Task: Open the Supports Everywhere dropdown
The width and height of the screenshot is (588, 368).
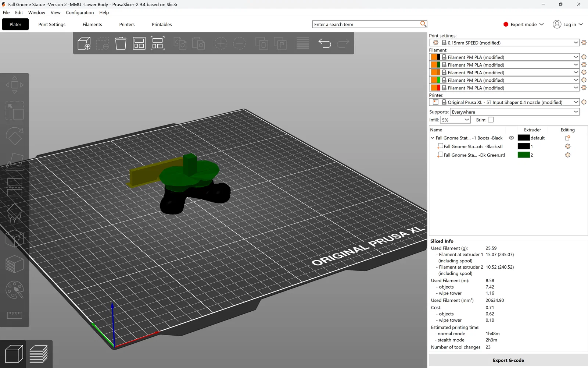Action: click(x=514, y=112)
